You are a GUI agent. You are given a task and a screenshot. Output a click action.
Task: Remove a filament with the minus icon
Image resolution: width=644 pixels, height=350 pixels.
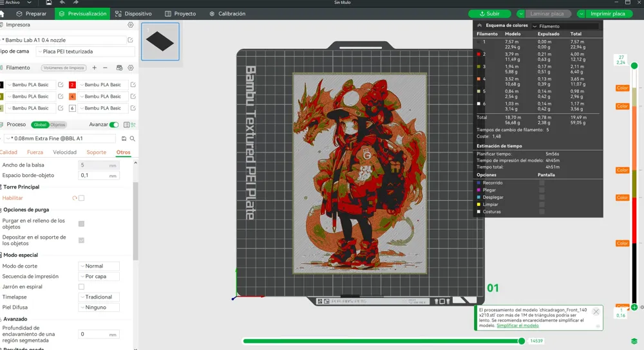pos(105,68)
